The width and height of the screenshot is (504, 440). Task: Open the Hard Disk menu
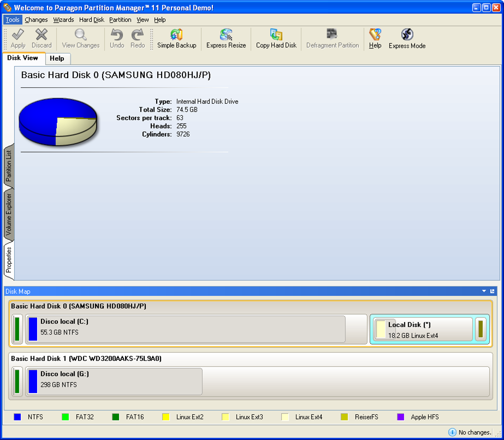pyautogui.click(x=91, y=20)
